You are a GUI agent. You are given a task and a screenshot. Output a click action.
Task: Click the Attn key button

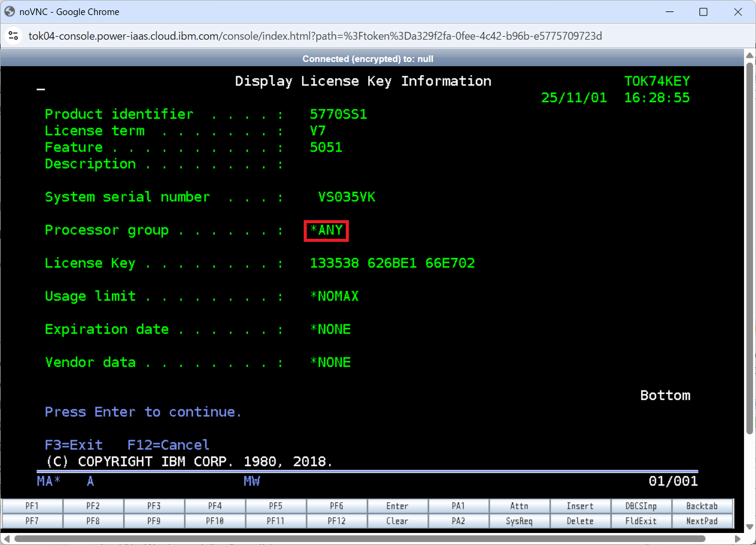point(520,506)
